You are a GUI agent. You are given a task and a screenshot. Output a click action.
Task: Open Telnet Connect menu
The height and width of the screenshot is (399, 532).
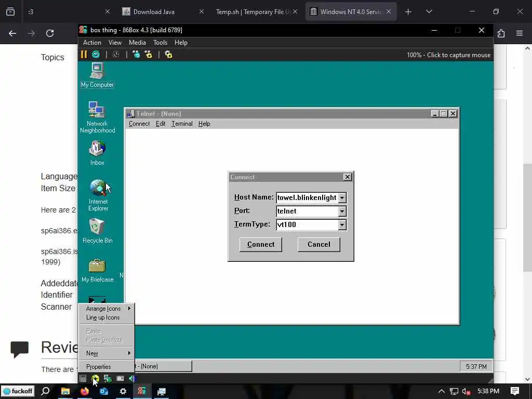(x=139, y=124)
